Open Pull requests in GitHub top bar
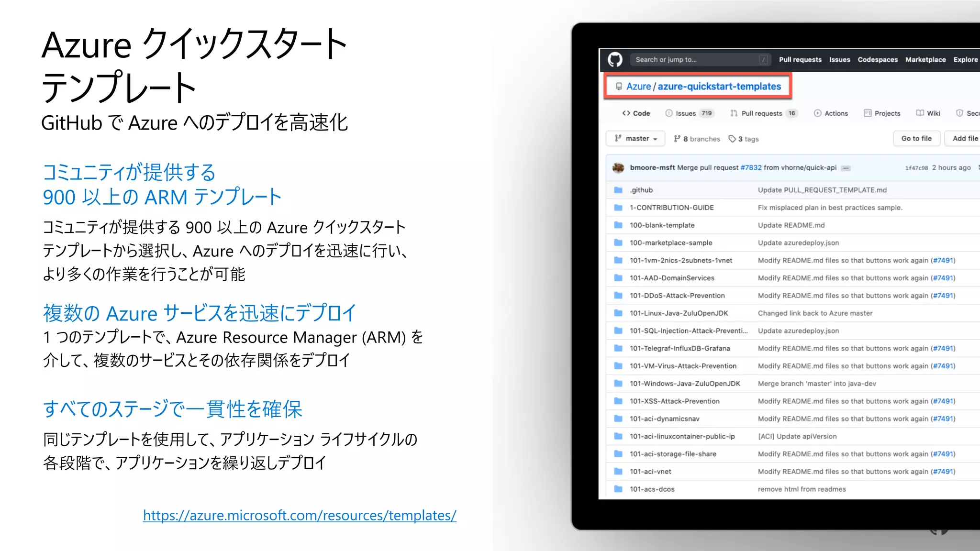The image size is (980, 551). pyautogui.click(x=800, y=60)
